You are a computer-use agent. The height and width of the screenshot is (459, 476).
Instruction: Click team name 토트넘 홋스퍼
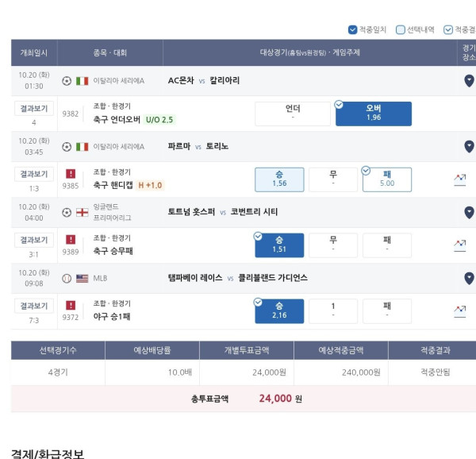191,212
